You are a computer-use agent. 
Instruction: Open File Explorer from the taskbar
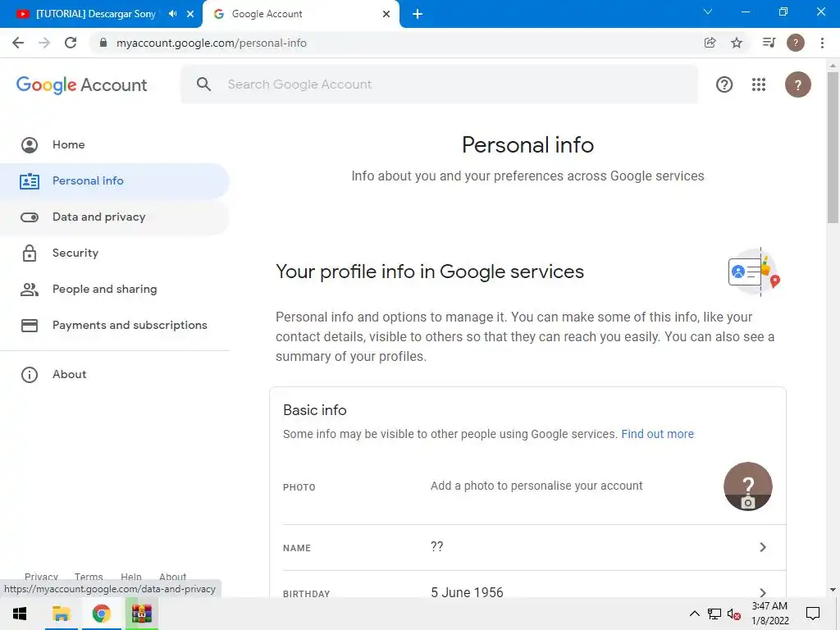click(61, 614)
